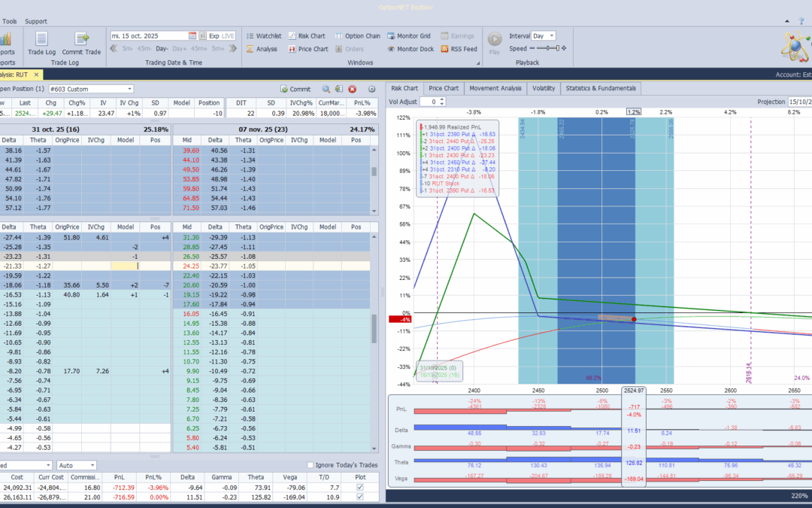
Task: Expand the #603 Custom position dropdown
Action: tap(129, 89)
